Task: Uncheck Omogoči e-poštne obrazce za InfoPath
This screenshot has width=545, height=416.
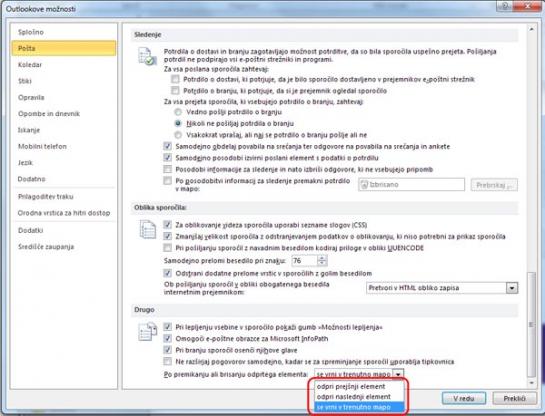Action: point(168,338)
